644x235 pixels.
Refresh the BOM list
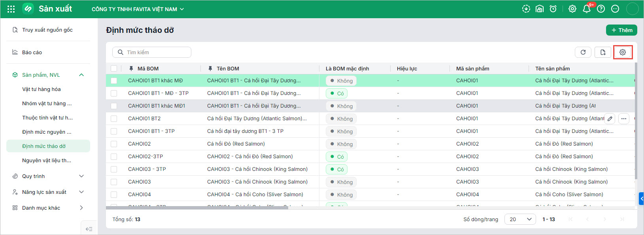pyautogui.click(x=583, y=52)
